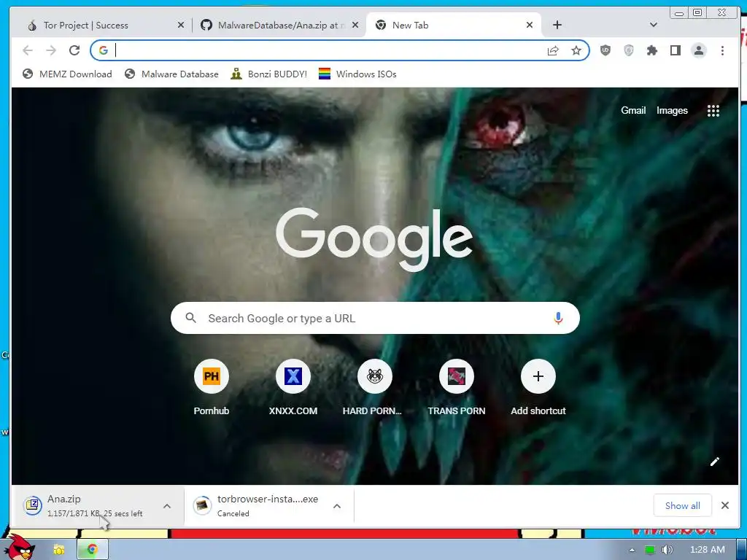
Task: Open the uBlock Origin extension icon
Action: click(x=605, y=50)
